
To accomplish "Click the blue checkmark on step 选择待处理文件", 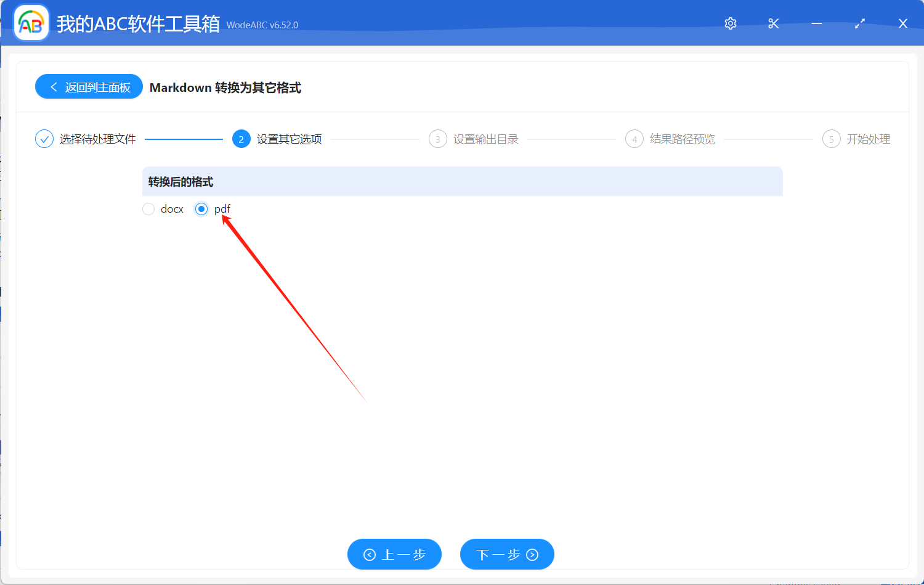I will coord(44,139).
